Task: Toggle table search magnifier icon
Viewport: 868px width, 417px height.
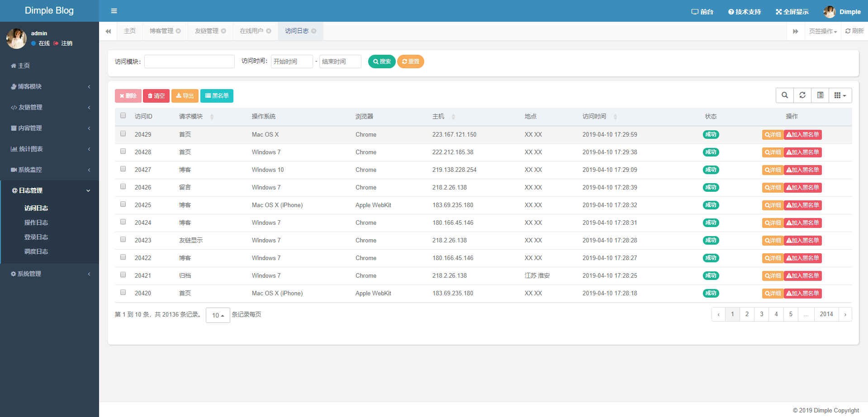Action: pos(785,95)
